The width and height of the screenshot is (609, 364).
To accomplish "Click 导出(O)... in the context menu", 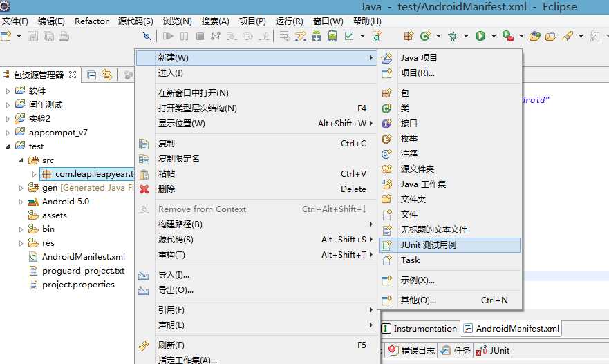I will pos(256,290).
